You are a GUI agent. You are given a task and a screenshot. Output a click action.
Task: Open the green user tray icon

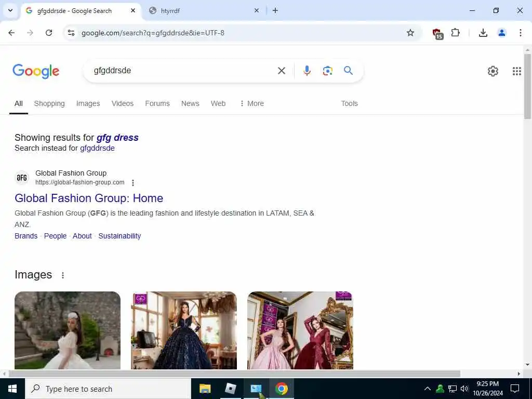click(x=440, y=389)
